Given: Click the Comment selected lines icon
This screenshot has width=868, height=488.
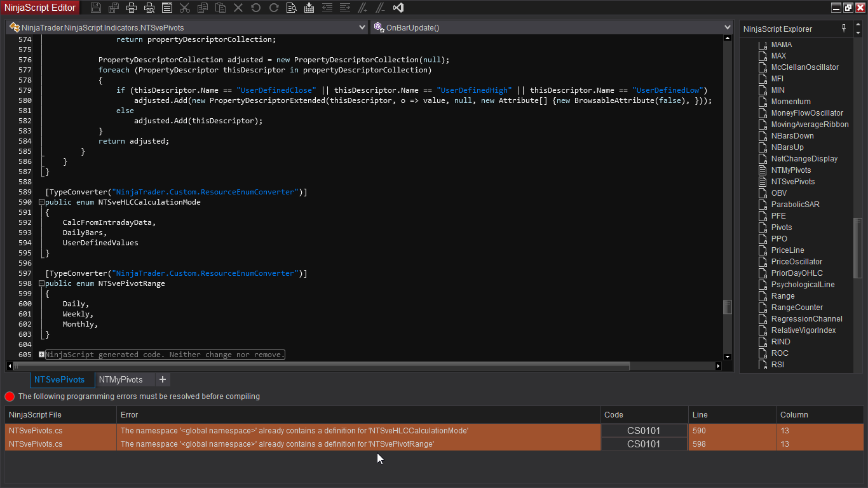Looking at the screenshot, I should [362, 8].
